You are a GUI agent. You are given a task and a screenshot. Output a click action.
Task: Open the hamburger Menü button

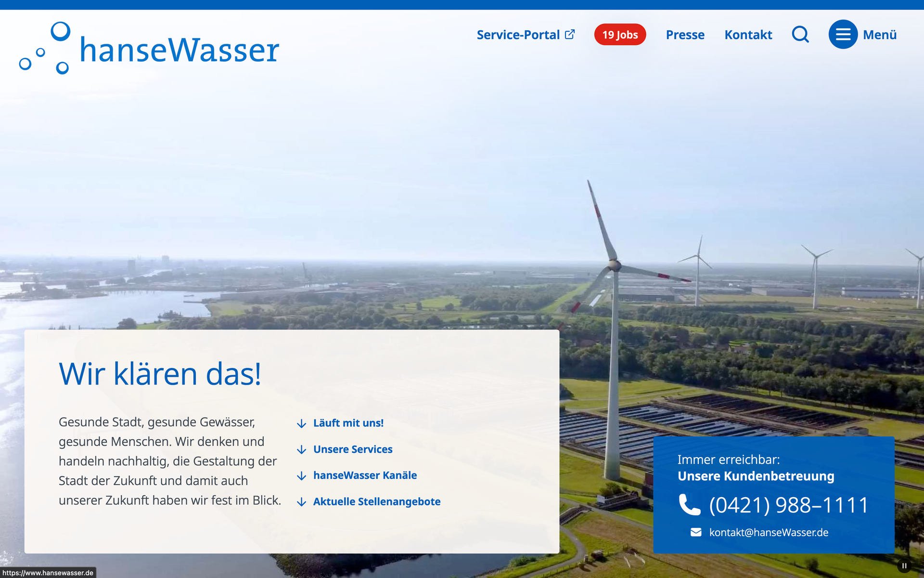pyautogui.click(x=843, y=35)
